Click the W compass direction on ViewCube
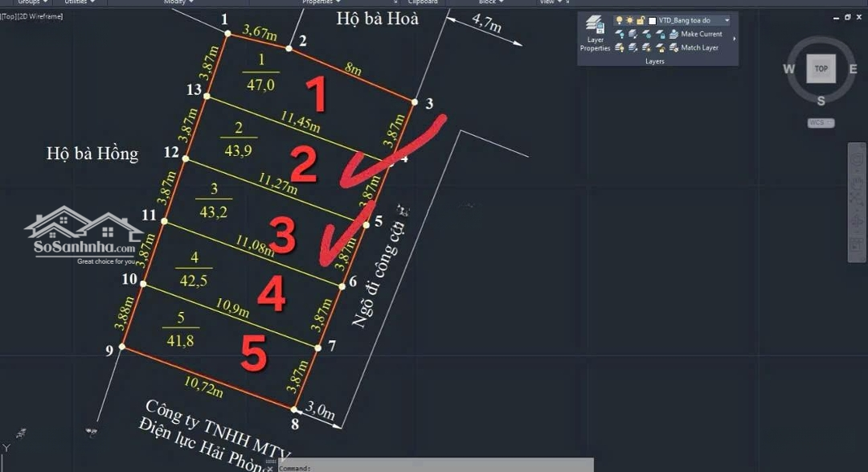This screenshot has width=868, height=472. [789, 69]
